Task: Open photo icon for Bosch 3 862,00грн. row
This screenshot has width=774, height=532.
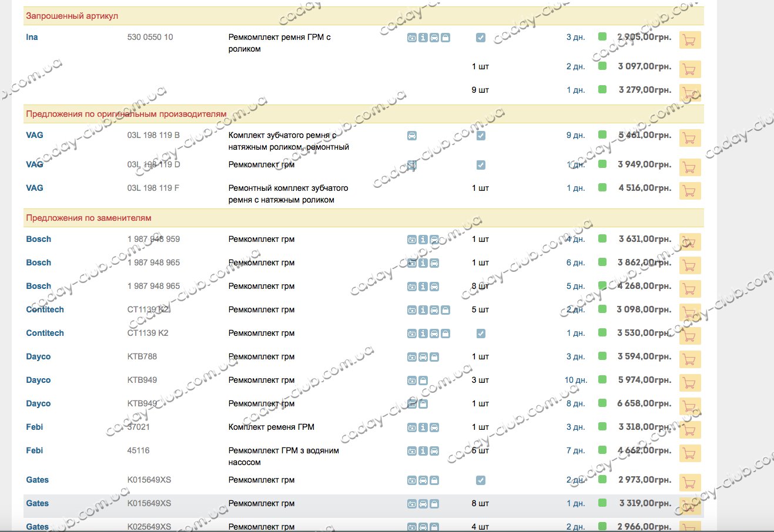Action: pos(412,263)
